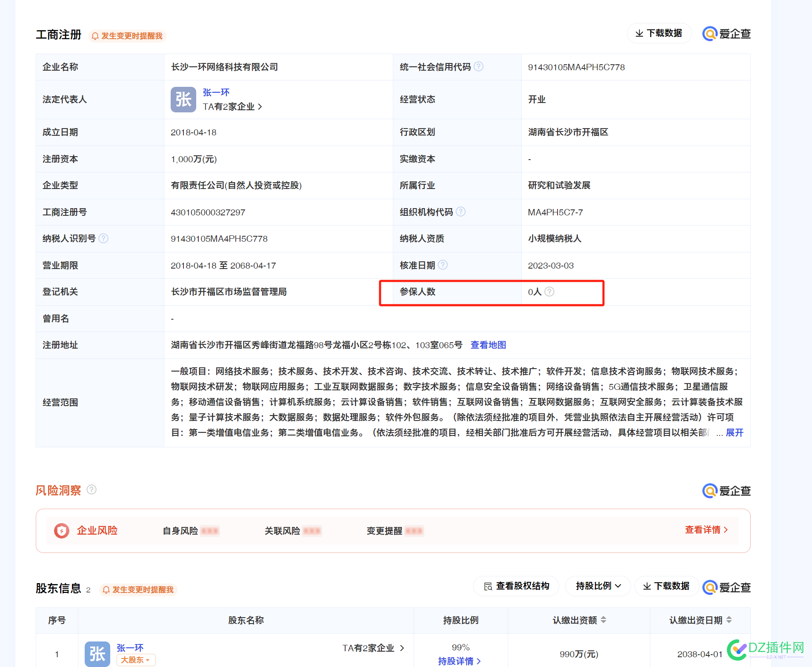The height and width of the screenshot is (667, 812).
Task: Click 工商注册号 430105000327297
Action: click(208, 212)
